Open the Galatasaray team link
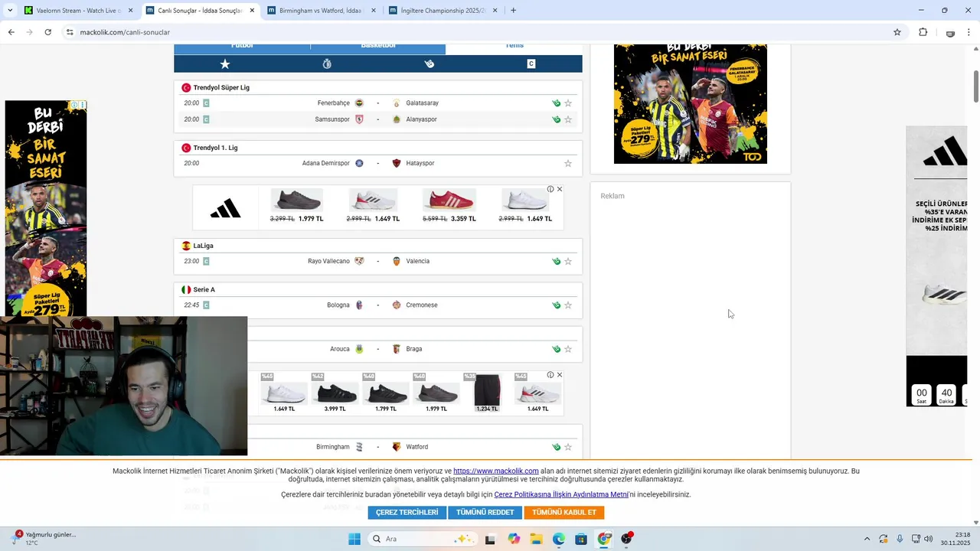Viewport: 980px width, 551px height. point(423,103)
